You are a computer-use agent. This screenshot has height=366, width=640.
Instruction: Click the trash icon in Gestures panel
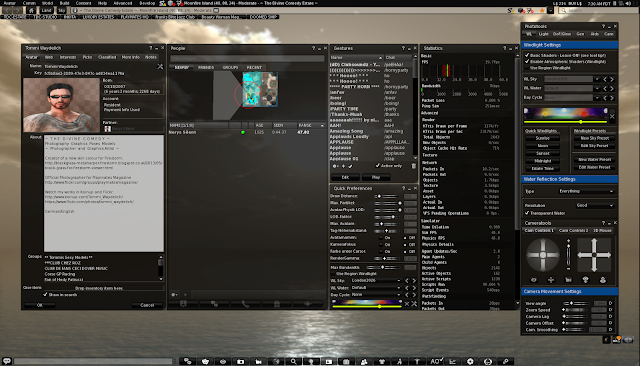(413, 166)
